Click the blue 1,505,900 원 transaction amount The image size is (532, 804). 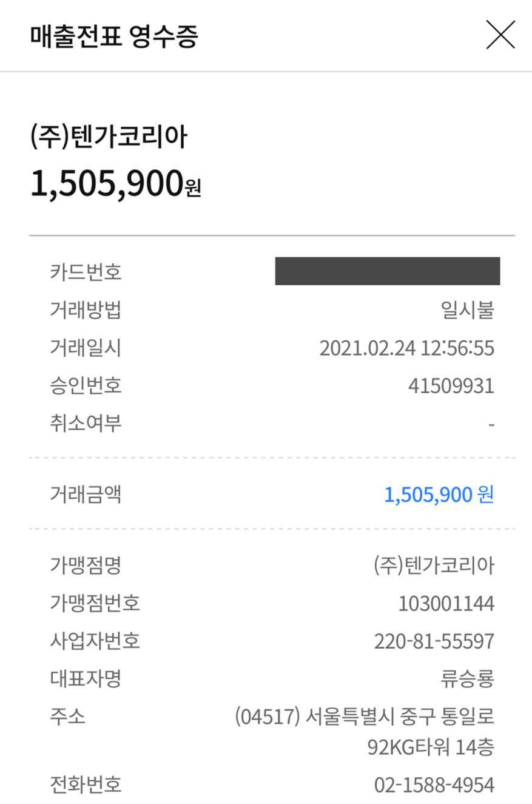point(439,495)
